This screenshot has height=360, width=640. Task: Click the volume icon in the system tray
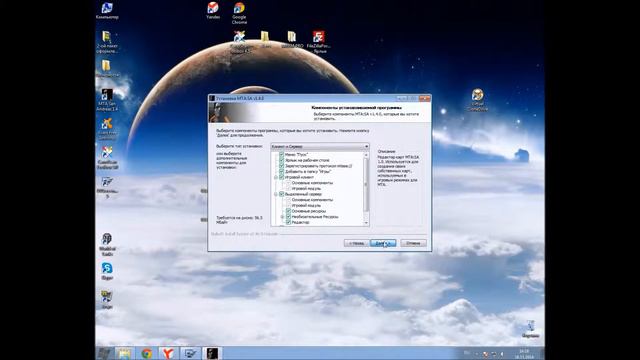click(502, 354)
